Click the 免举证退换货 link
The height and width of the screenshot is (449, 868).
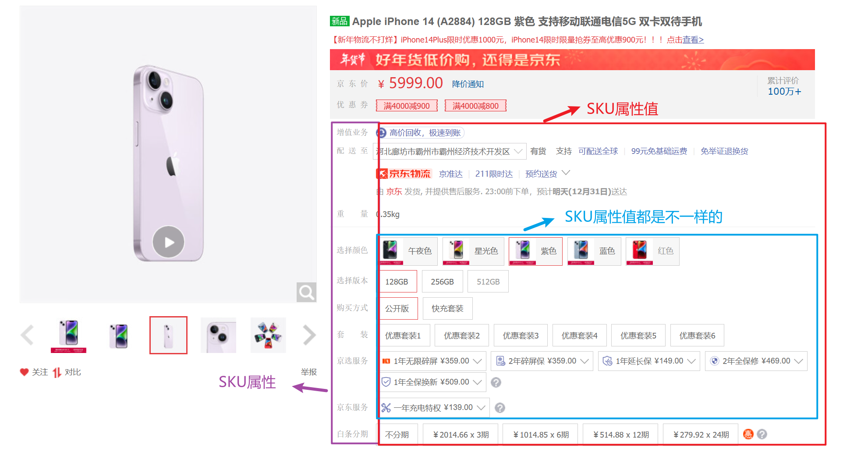724,151
